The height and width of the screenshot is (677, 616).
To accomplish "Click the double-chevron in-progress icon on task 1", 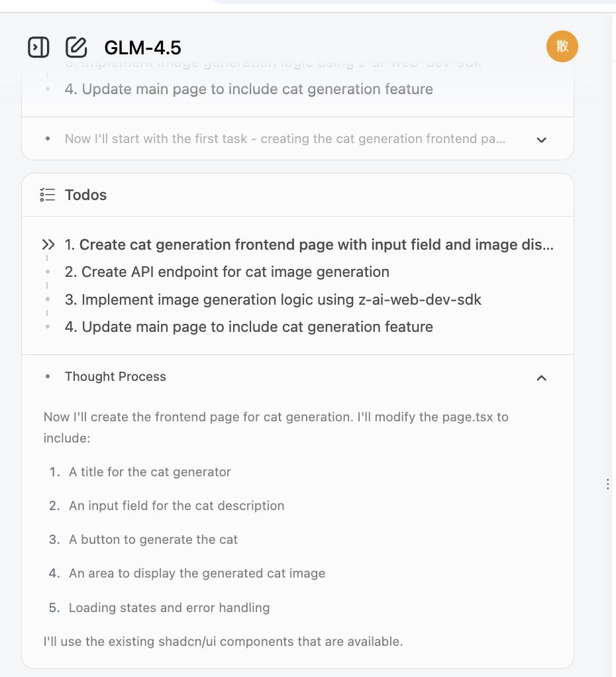I will [48, 245].
